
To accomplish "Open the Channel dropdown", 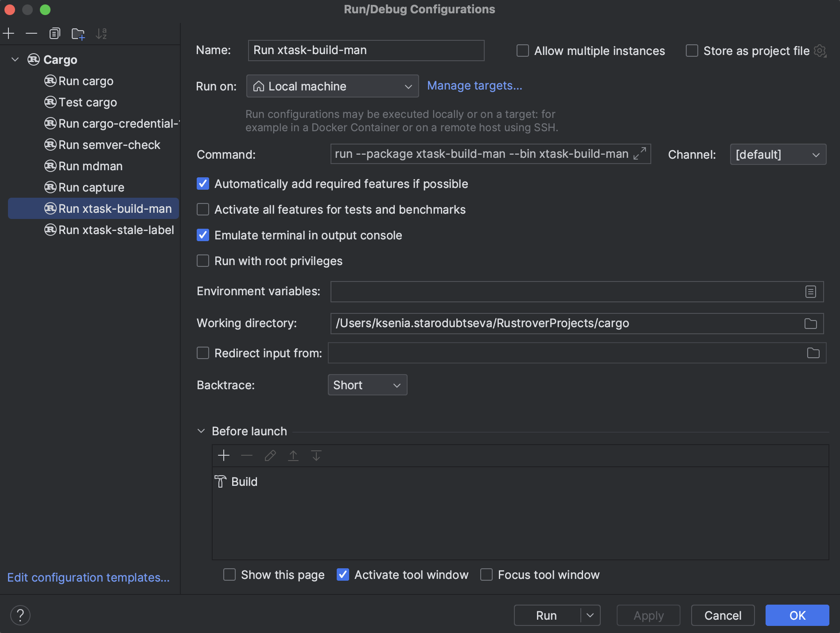I will (778, 154).
